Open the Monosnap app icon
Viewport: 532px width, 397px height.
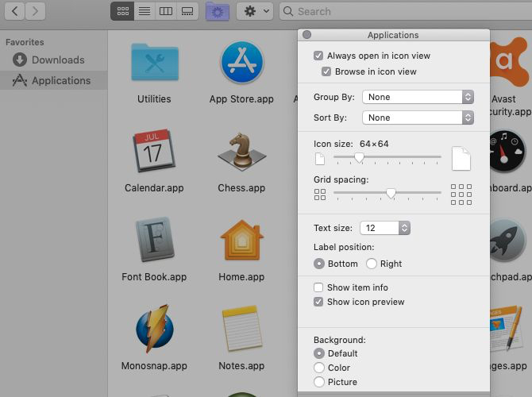point(154,330)
